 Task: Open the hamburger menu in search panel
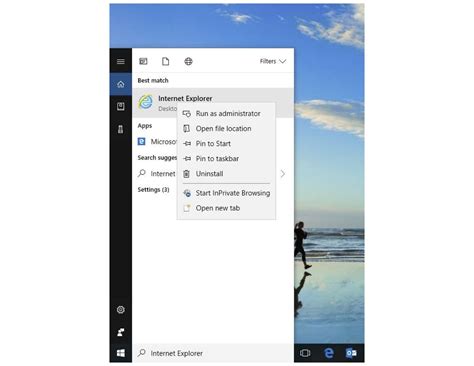(x=121, y=61)
